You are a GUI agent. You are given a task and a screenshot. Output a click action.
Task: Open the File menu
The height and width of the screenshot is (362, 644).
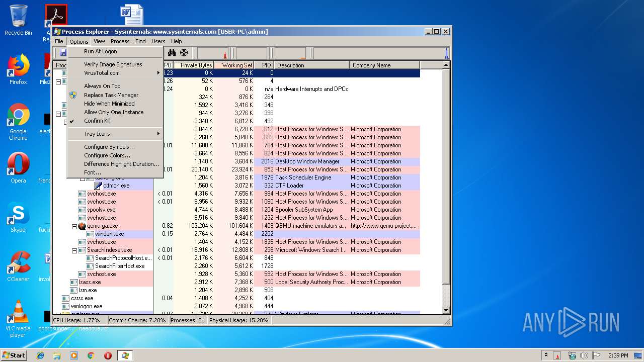[59, 41]
